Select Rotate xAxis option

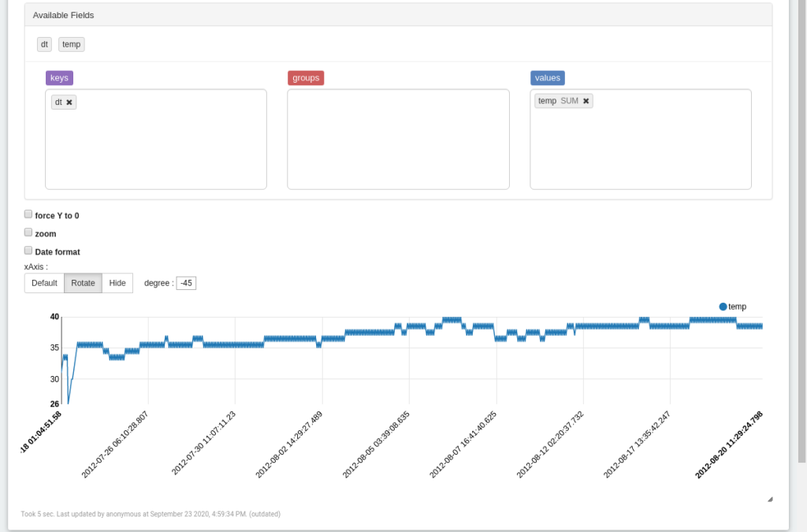click(x=83, y=283)
